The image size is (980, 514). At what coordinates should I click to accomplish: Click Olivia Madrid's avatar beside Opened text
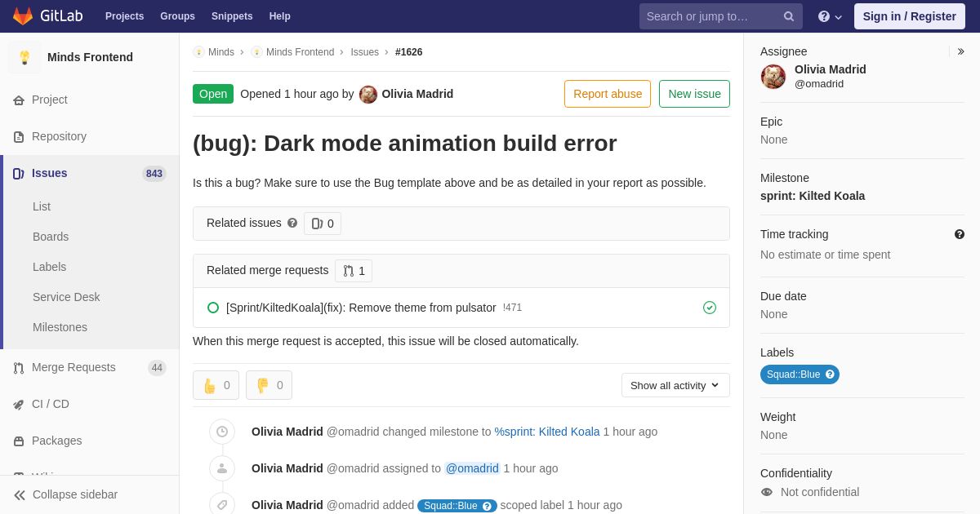pyautogui.click(x=368, y=95)
